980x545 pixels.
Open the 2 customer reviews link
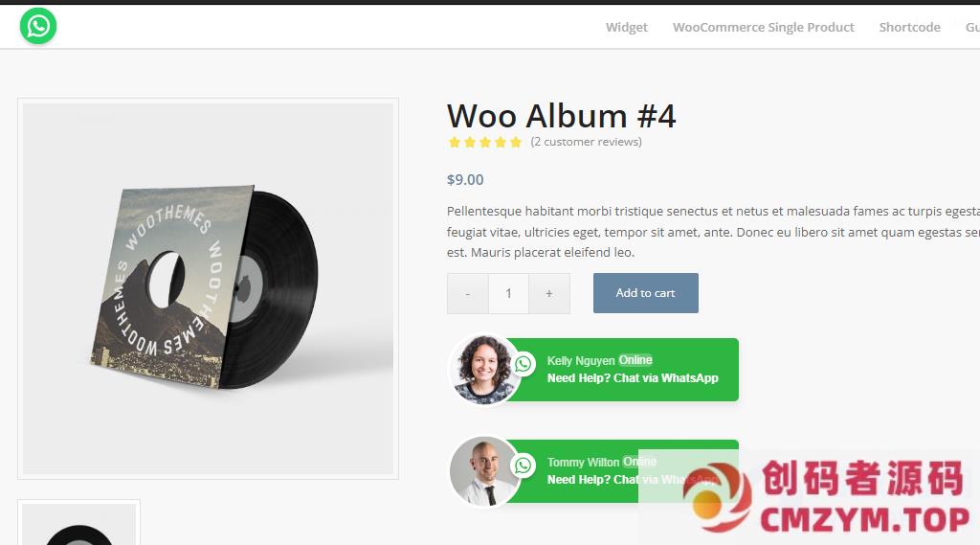pos(587,142)
